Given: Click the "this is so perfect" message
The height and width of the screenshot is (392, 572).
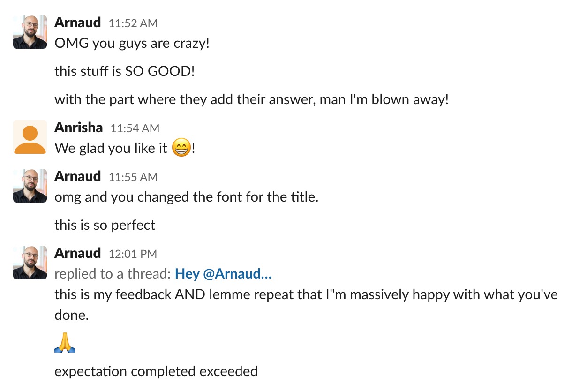Looking at the screenshot, I should [105, 225].
